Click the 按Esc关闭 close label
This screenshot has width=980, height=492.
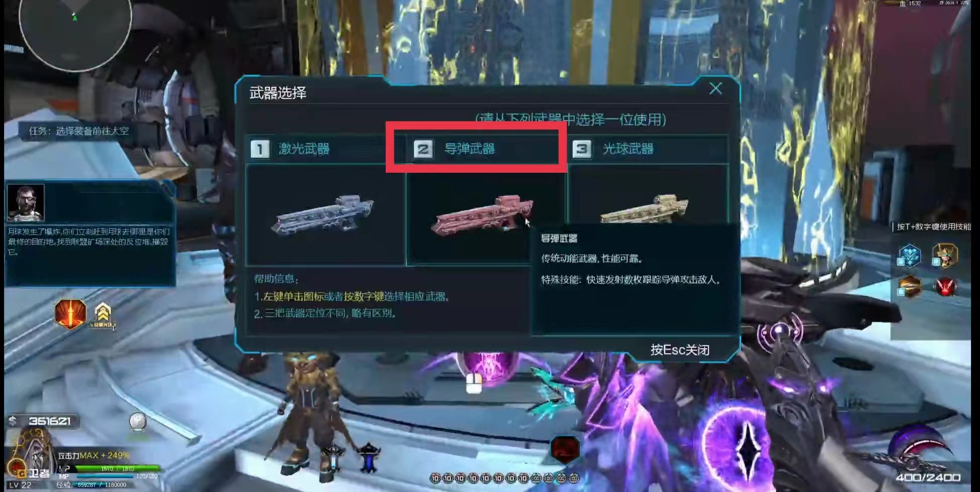(x=680, y=349)
